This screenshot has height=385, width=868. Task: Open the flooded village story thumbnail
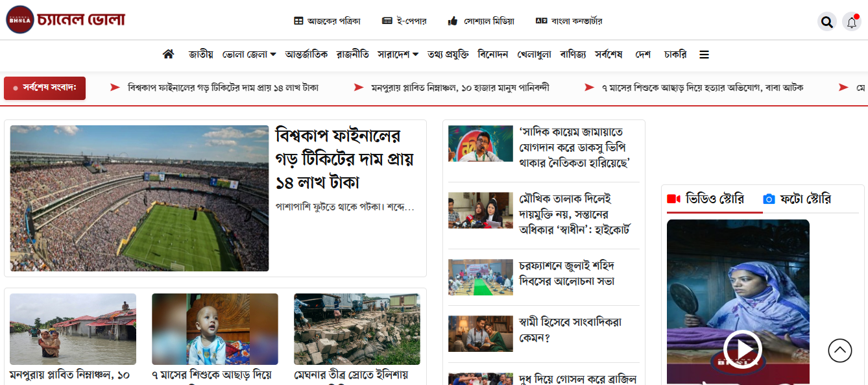click(73, 329)
